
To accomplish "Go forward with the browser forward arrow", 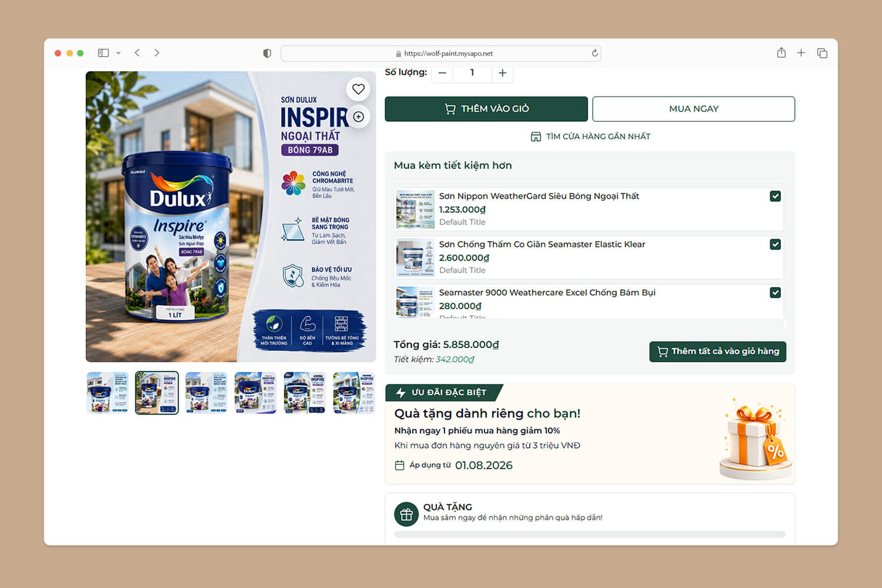I will [x=157, y=53].
